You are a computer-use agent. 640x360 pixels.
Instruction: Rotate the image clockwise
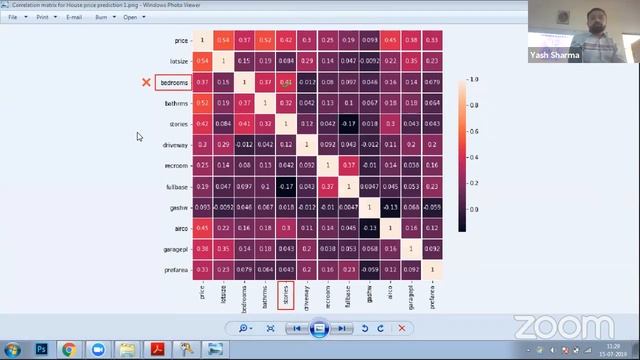(380, 328)
